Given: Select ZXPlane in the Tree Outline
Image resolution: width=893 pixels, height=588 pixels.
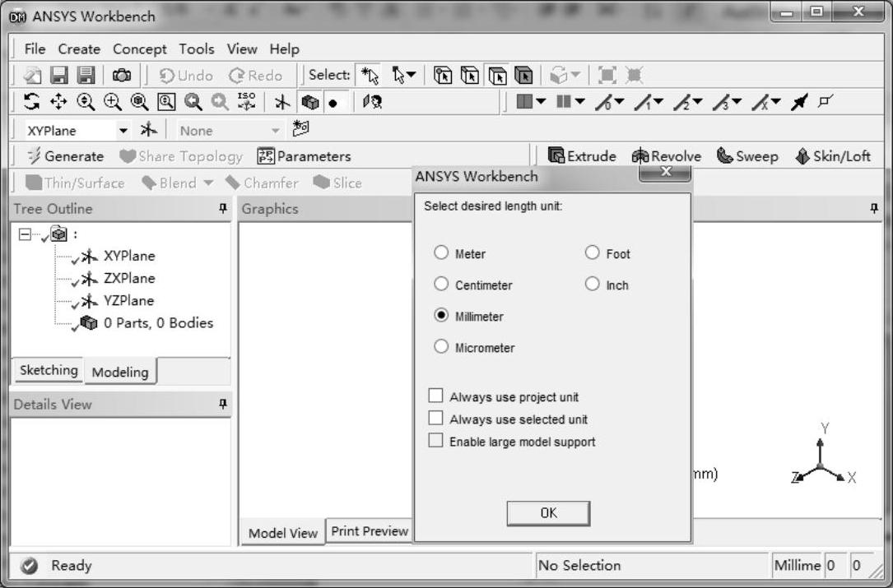Looking at the screenshot, I should click(128, 278).
